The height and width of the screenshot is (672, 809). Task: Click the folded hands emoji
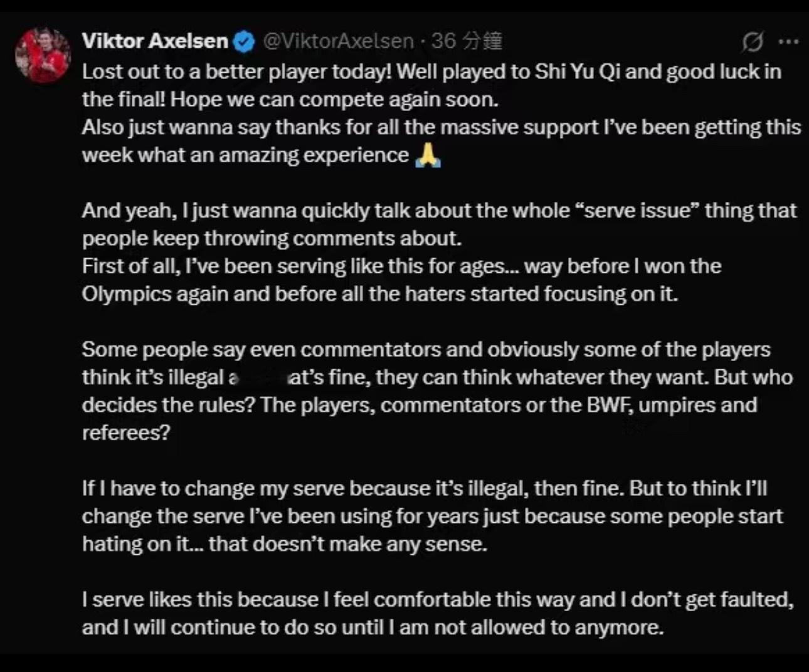[x=428, y=155]
